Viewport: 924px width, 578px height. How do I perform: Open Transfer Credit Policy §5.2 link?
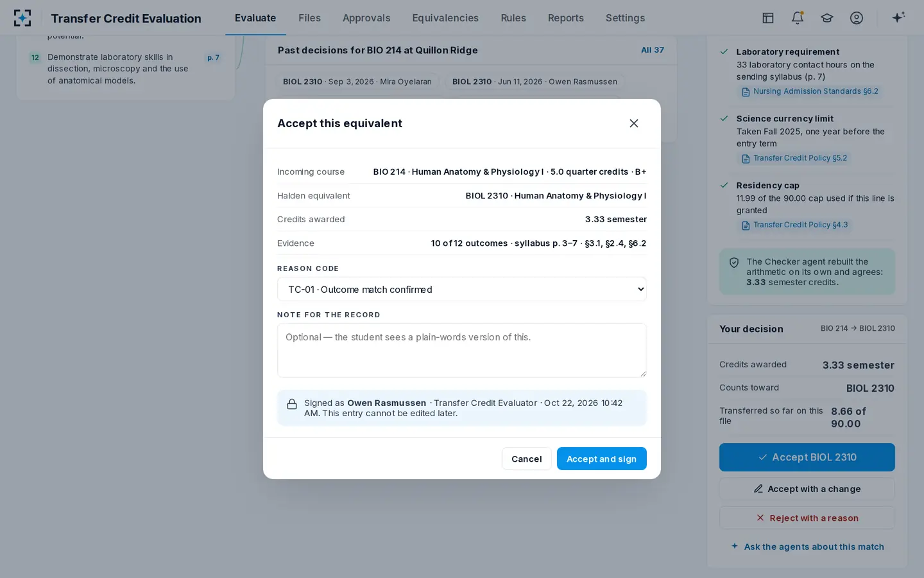click(x=794, y=159)
